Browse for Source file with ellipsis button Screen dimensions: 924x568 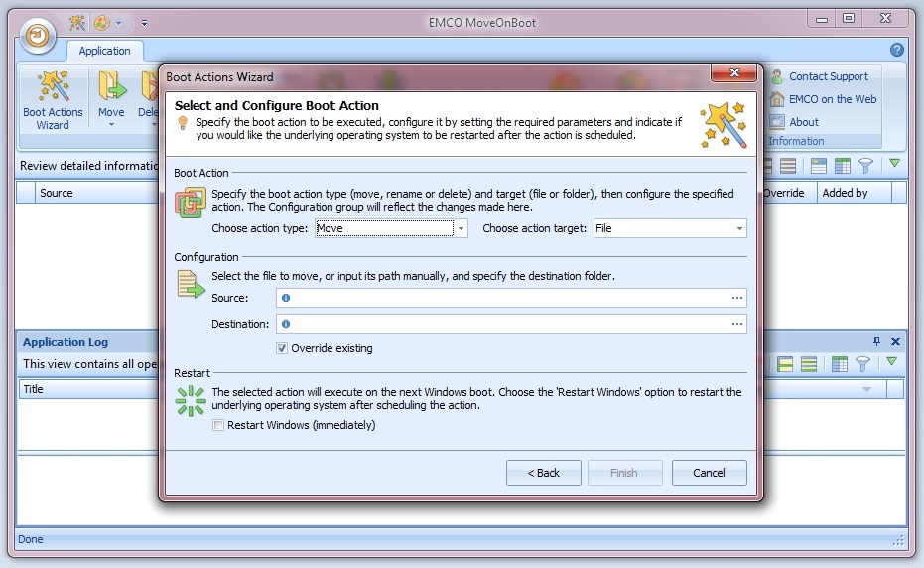click(x=736, y=298)
